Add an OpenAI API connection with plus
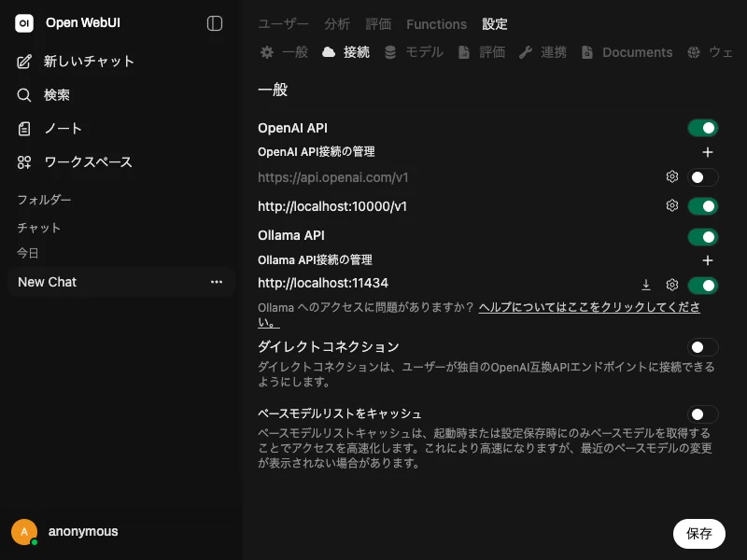The width and height of the screenshot is (747, 560). click(x=708, y=152)
